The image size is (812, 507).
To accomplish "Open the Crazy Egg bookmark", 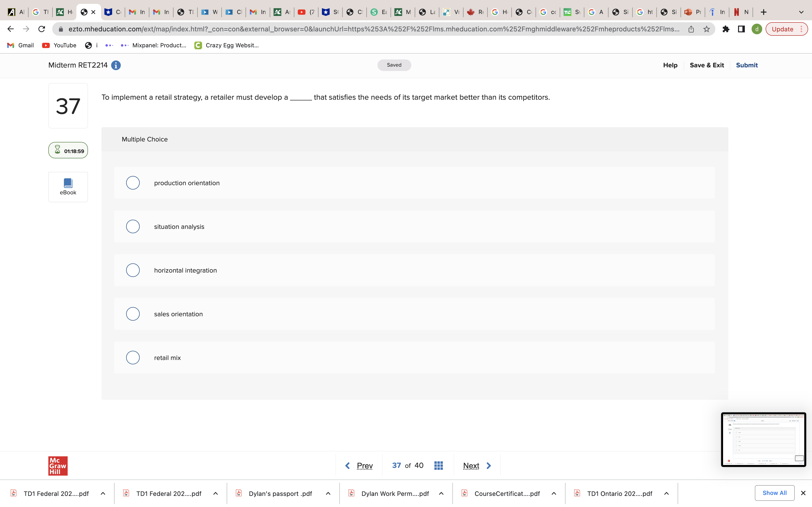I will [x=227, y=45].
